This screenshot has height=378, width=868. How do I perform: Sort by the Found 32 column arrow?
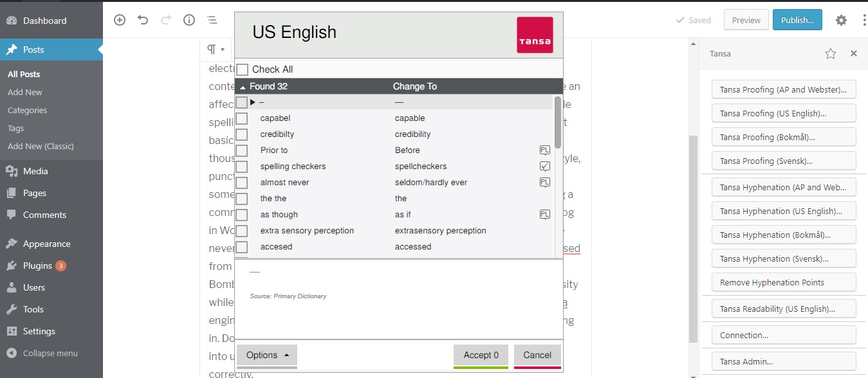[x=243, y=87]
